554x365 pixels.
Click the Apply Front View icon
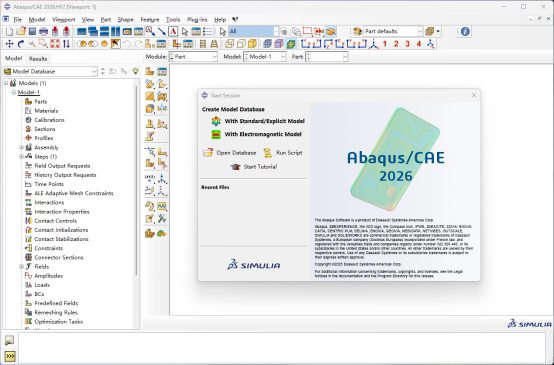(x=306, y=44)
